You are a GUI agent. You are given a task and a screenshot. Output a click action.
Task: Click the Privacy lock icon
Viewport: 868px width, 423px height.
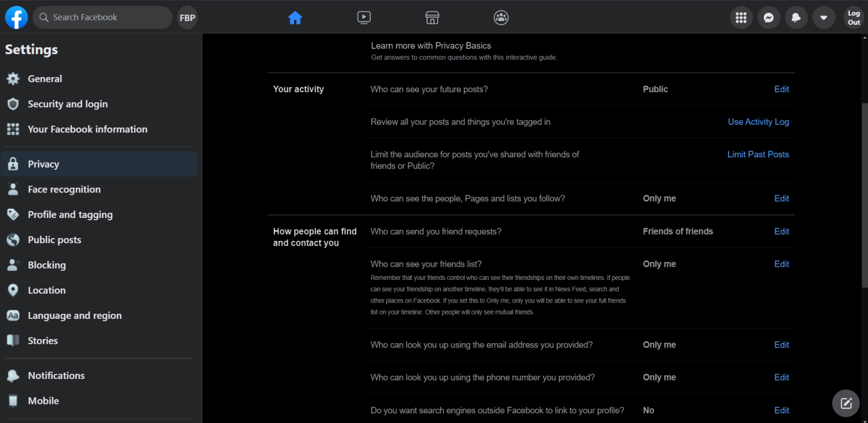click(13, 164)
